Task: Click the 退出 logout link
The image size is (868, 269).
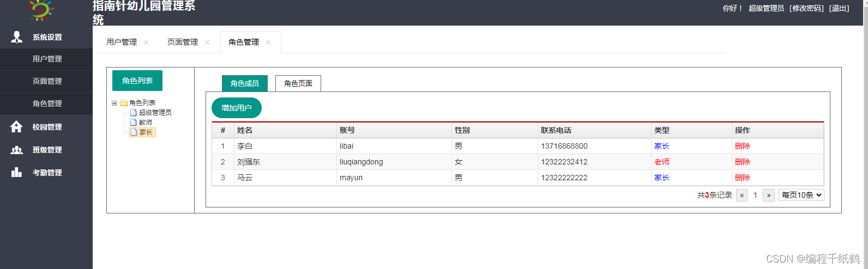Action: coord(839,8)
